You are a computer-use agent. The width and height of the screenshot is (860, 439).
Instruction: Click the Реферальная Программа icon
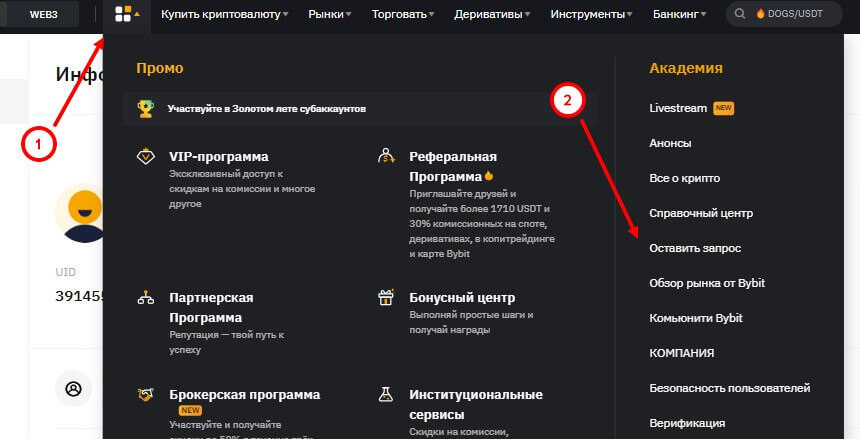tap(386, 156)
